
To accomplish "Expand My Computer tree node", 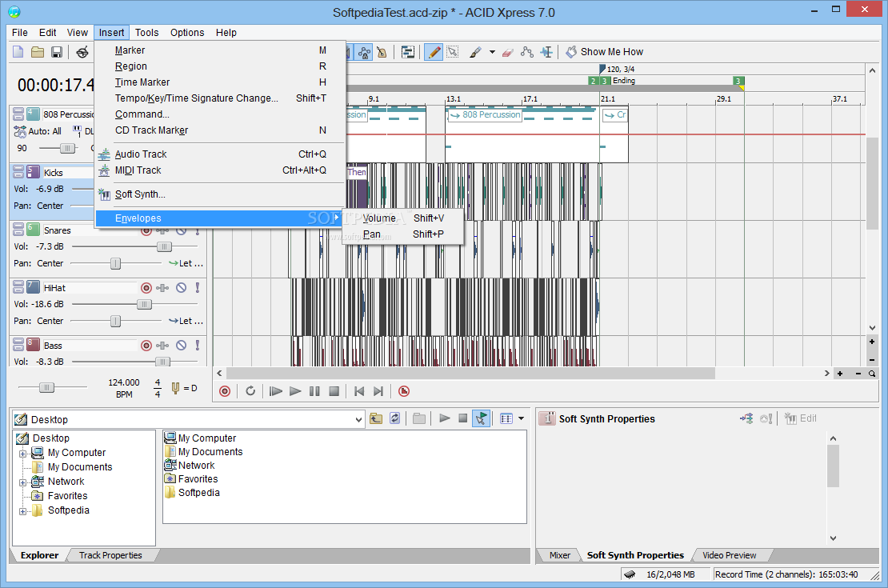I will [22, 453].
